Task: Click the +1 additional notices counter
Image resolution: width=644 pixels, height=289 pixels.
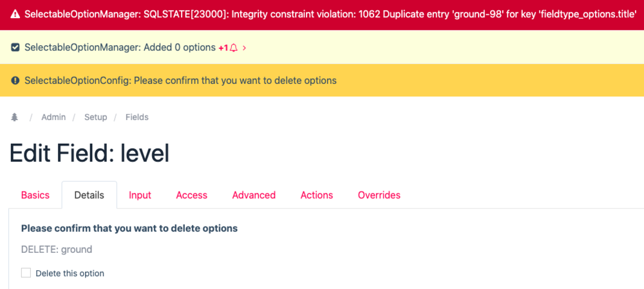Action: (223, 48)
